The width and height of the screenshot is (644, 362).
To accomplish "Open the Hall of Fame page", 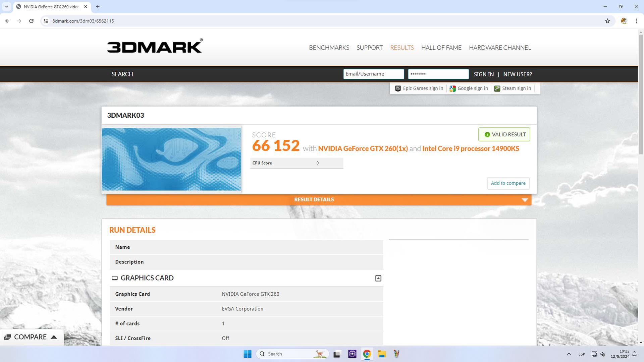I will (441, 48).
